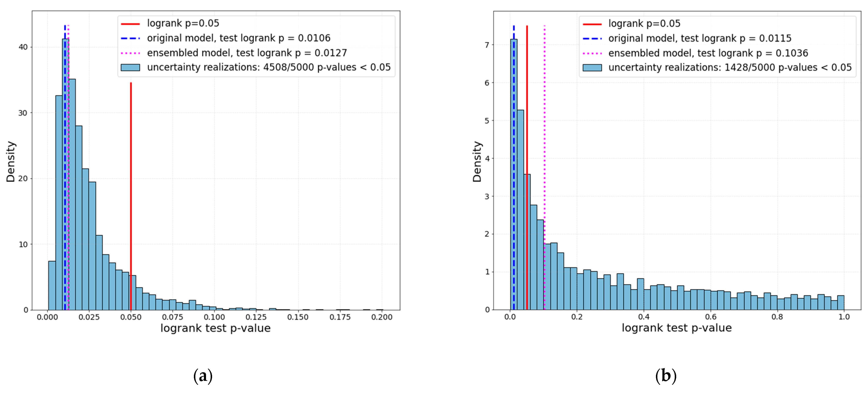The height and width of the screenshot is (393, 868).
Task: Click red logrank p=0.05 legend line, left plot
Action: pos(130,24)
